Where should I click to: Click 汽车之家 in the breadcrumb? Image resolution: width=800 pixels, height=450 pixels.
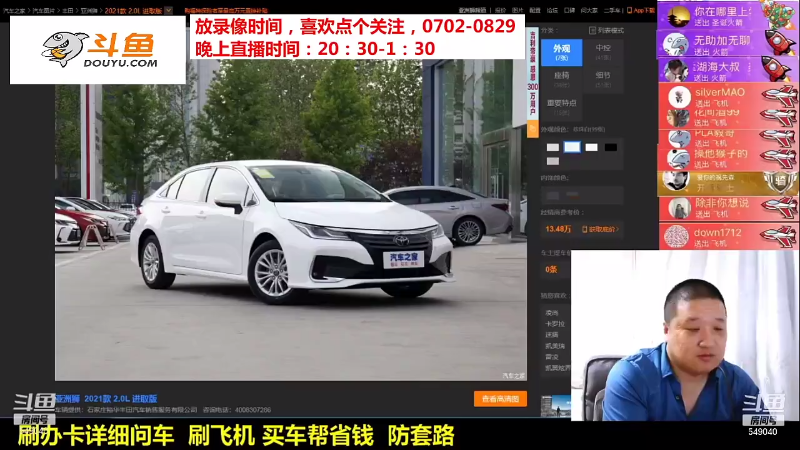coord(14,10)
